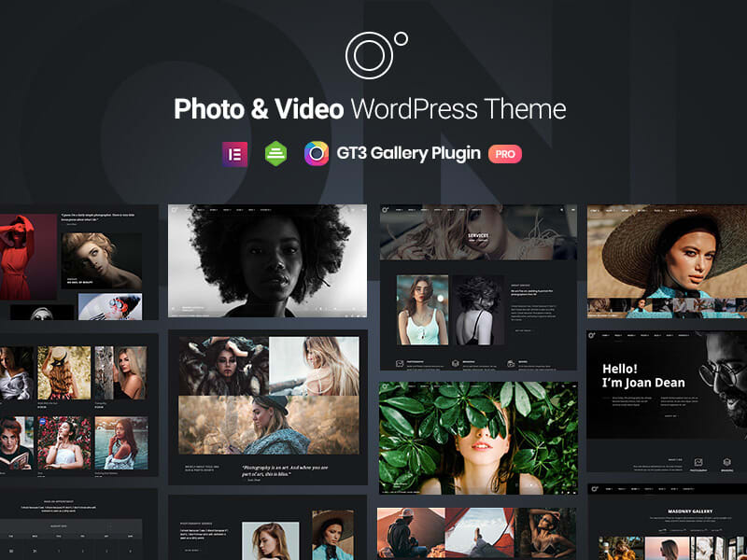Viewport: 747px width, 560px height.
Task: Click the colorful GT3 Gallery circle icon
Action: pos(317,154)
